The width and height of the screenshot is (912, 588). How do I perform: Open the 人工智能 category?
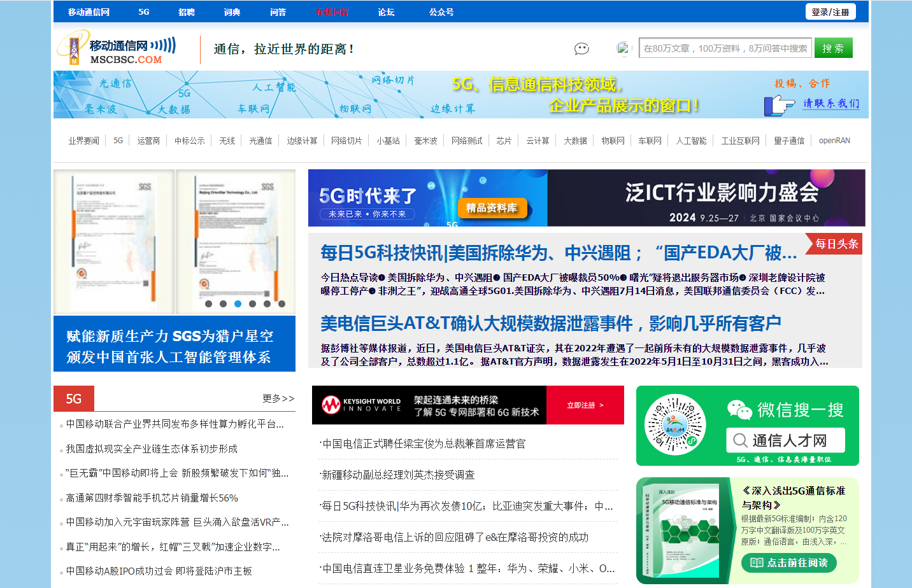(691, 141)
